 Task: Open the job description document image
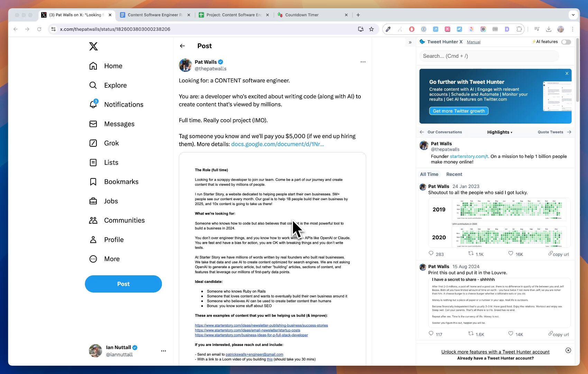coord(273,259)
